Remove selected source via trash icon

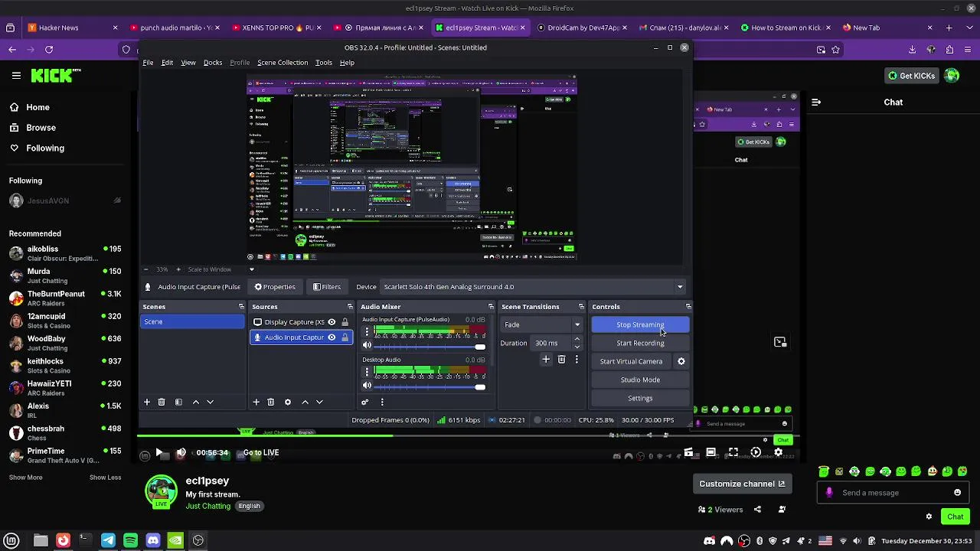coord(271,402)
